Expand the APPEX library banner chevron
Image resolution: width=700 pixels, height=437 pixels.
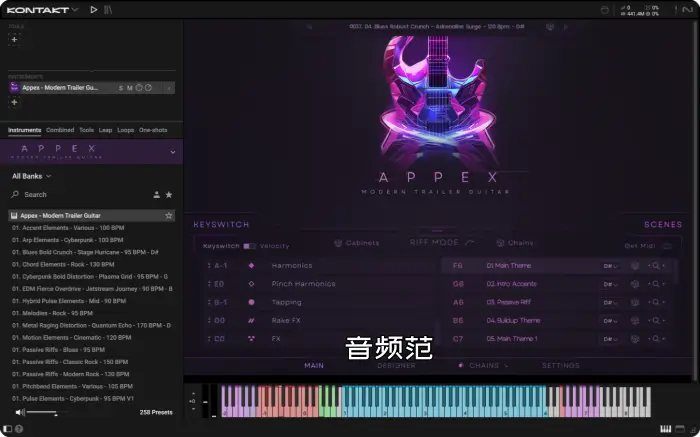coord(173,152)
